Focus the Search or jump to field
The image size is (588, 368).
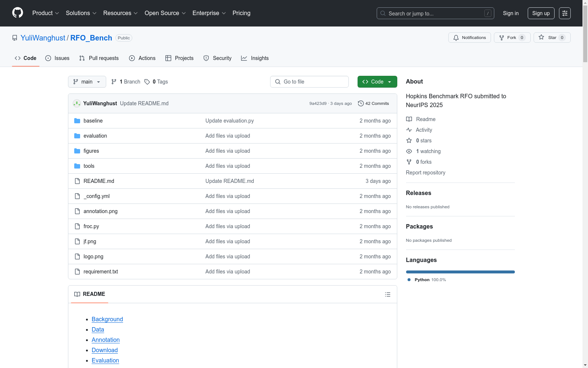[435, 13]
